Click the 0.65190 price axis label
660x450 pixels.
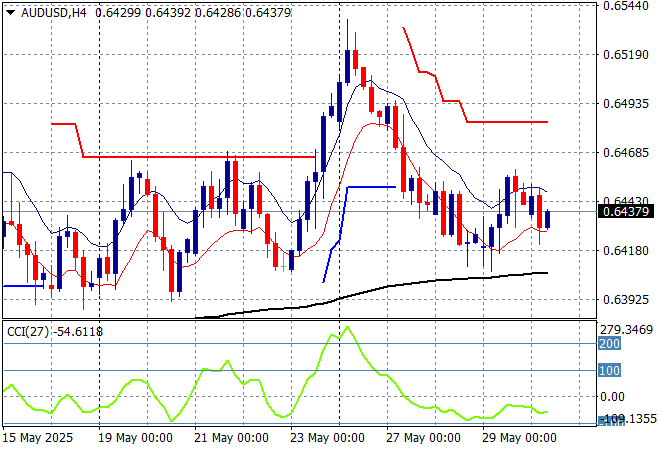coord(626,54)
